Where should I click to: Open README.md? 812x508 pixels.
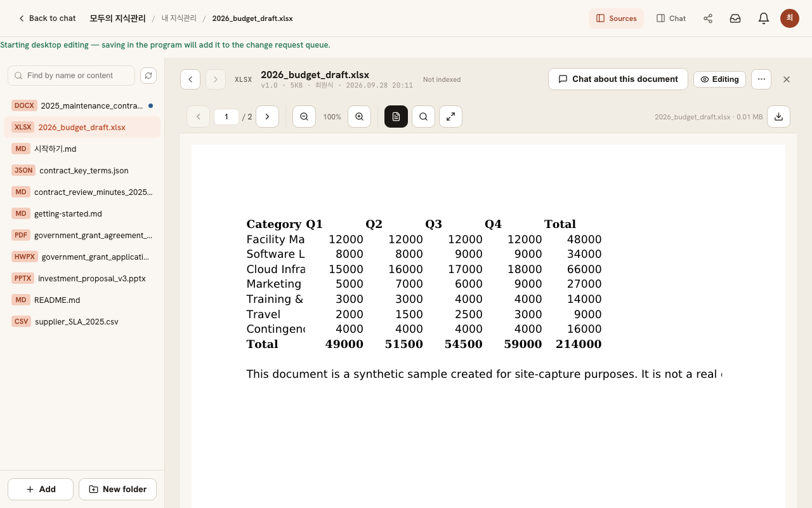point(82,300)
